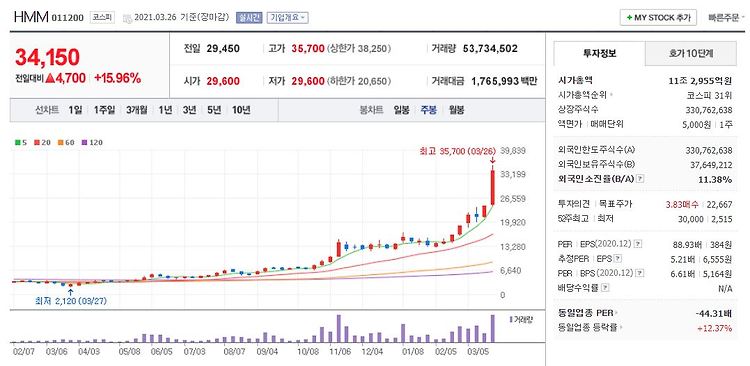Screen dimensions: 750x366
Task: Open help icon next to 외국인소진율(B/A)
Action: (x=640, y=179)
